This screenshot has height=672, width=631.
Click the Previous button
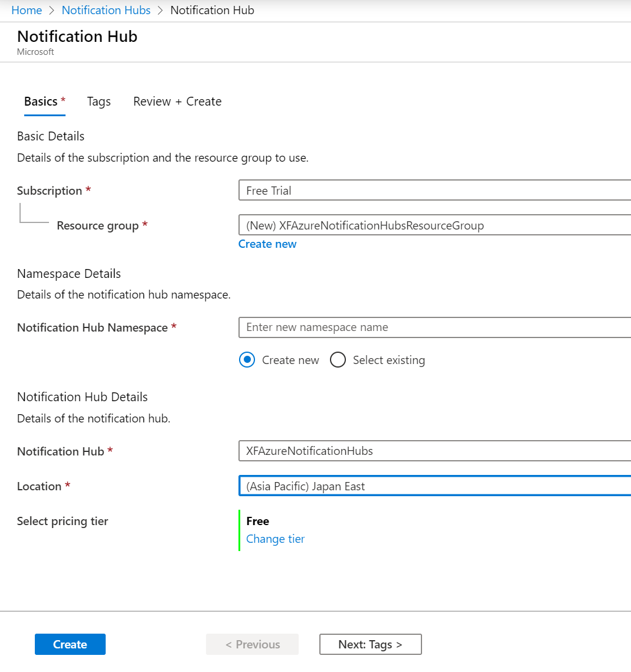(x=252, y=644)
